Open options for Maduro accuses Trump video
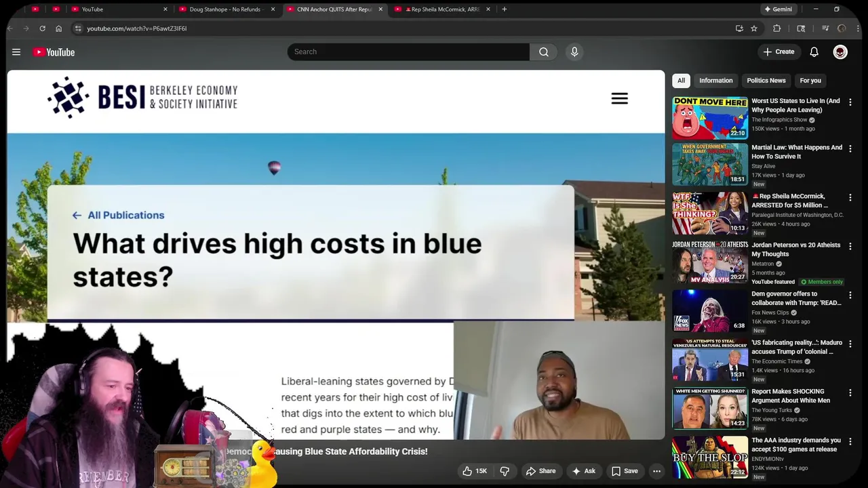The height and width of the screenshot is (488, 868). 850,344
